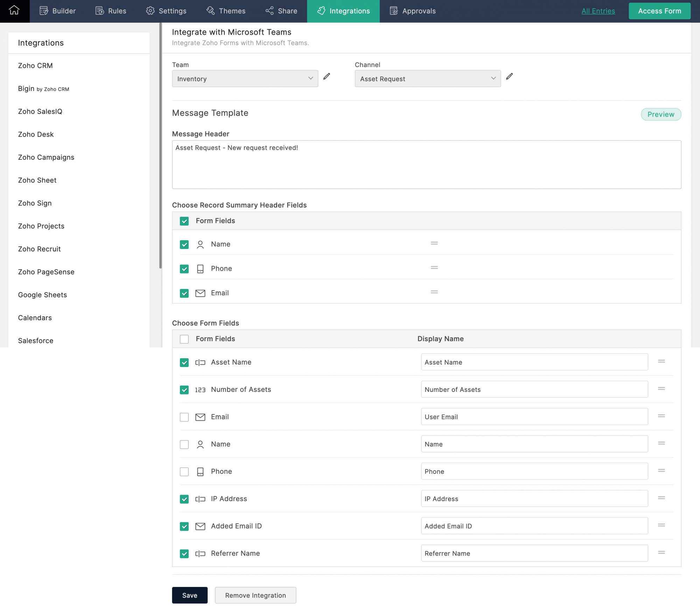
Task: Select Zoho Sheet integration
Action: pos(37,180)
